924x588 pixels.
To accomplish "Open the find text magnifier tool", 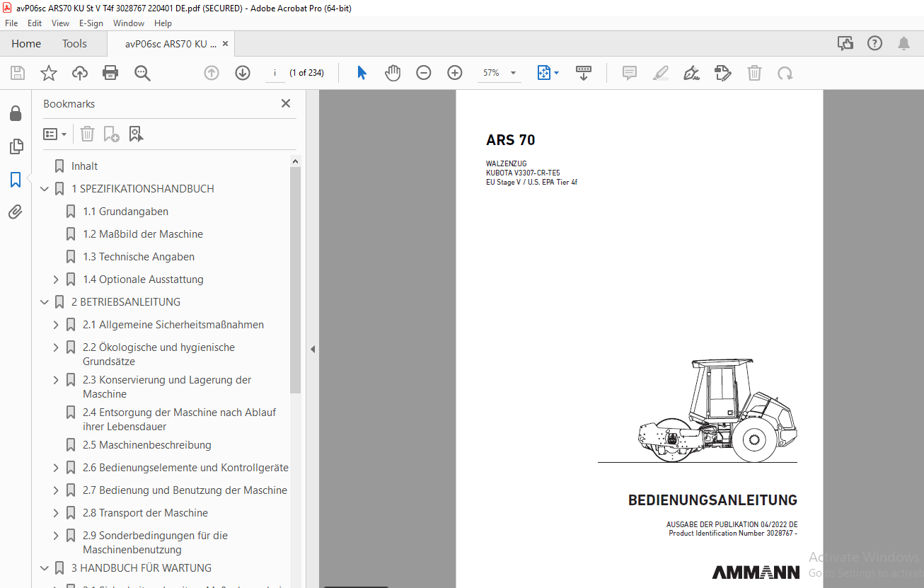I will (x=142, y=73).
